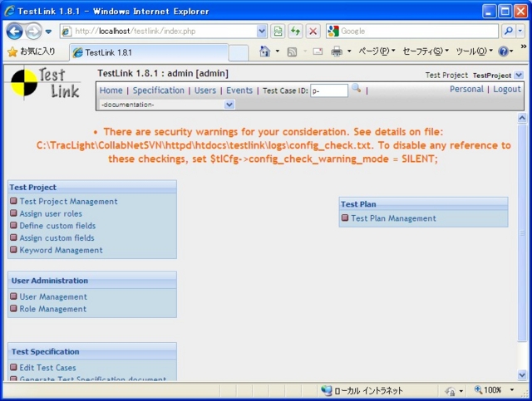Image resolution: width=532 pixels, height=401 pixels.
Task: Click the vertical scrollbar thumb
Action: pyautogui.click(x=522, y=232)
